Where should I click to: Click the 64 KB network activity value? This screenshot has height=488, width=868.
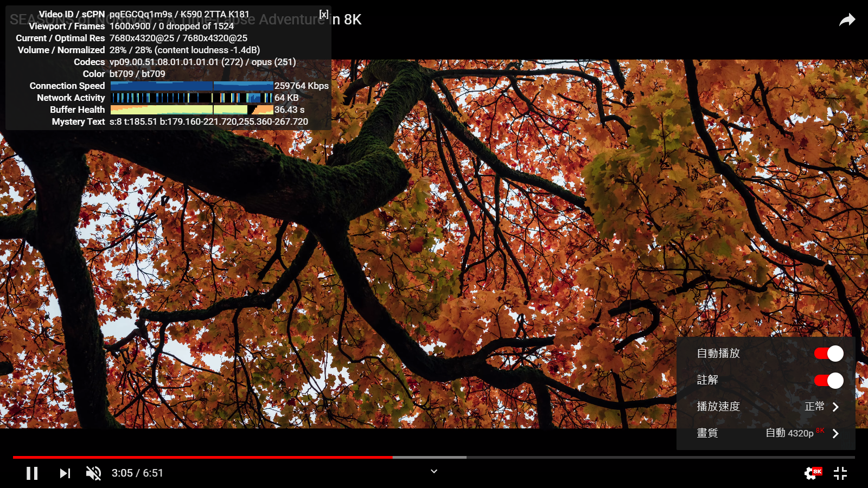point(286,98)
